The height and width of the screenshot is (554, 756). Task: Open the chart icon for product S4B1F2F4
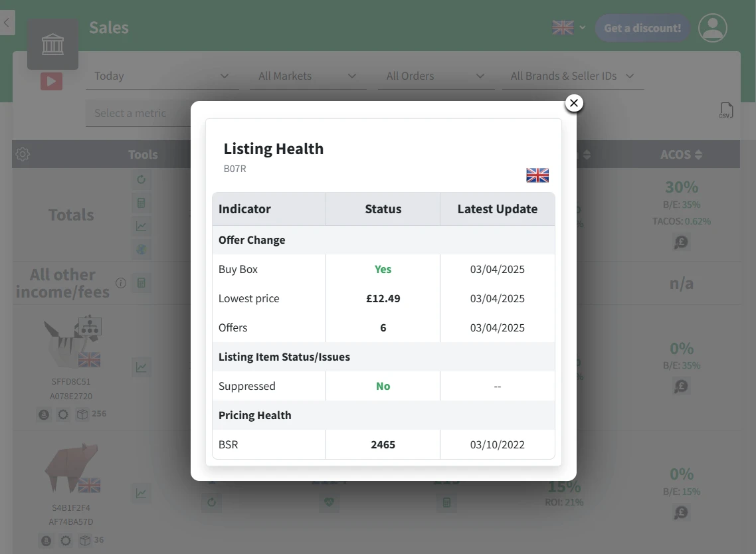coord(142,494)
